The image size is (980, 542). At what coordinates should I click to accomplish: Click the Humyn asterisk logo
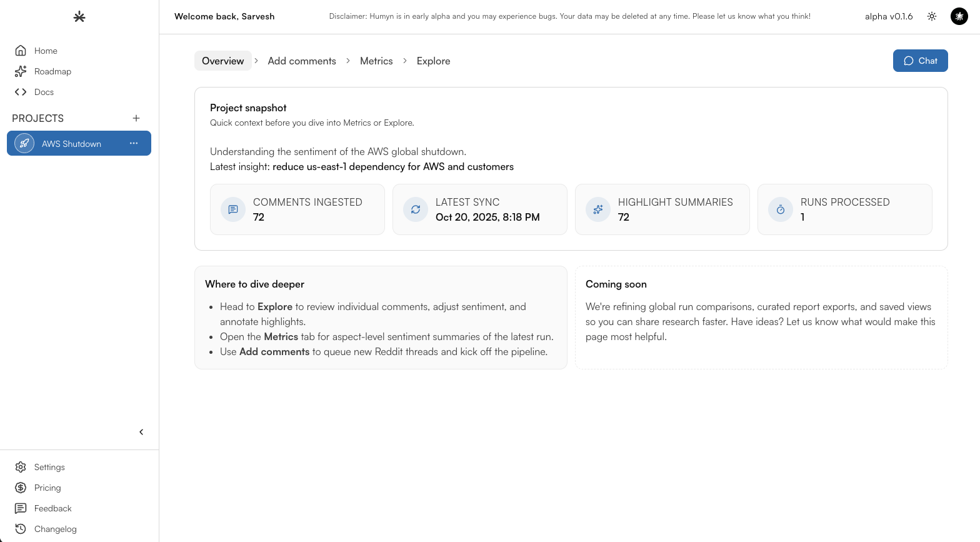(x=79, y=17)
